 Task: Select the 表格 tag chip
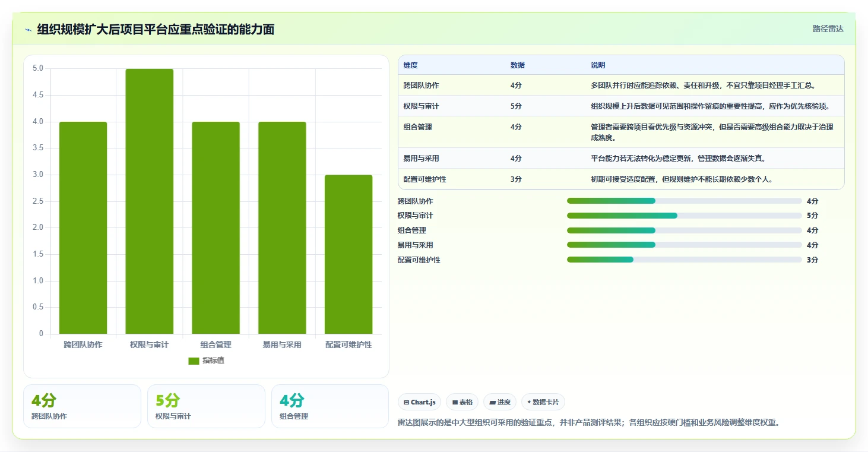[x=462, y=402]
